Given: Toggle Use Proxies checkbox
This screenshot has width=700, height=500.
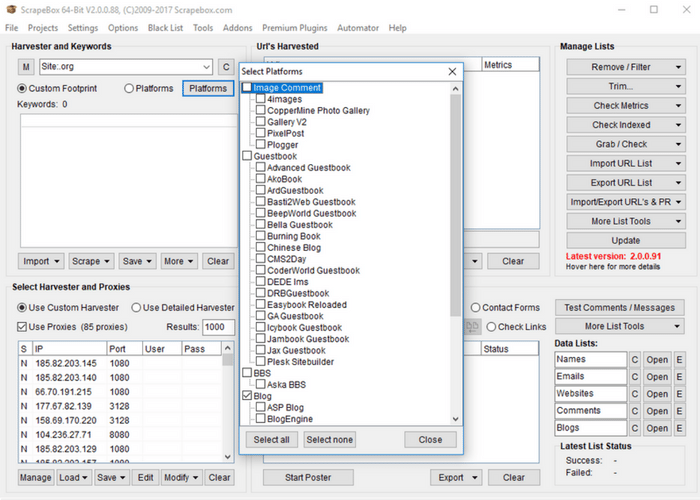Looking at the screenshot, I should tap(22, 327).
